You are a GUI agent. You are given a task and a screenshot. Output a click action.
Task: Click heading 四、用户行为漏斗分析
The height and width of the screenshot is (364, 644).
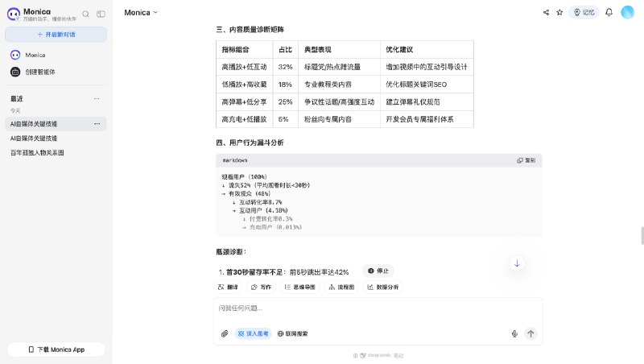[250, 143]
